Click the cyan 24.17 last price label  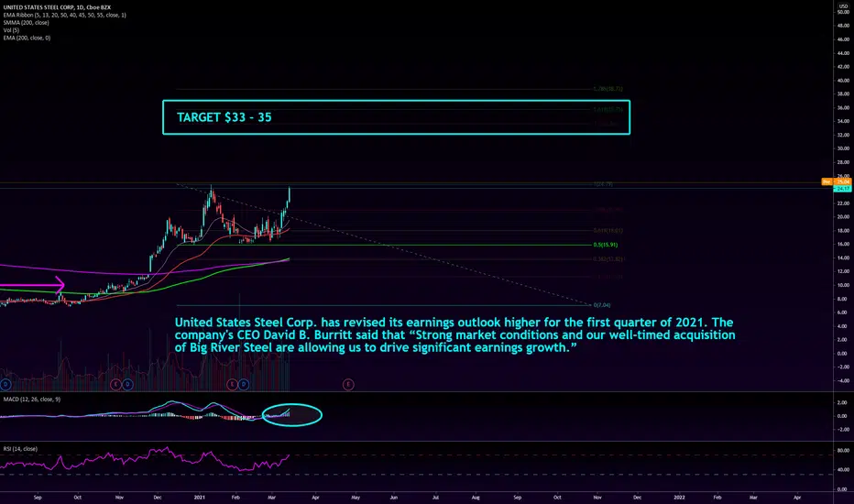pyautogui.click(x=843, y=189)
